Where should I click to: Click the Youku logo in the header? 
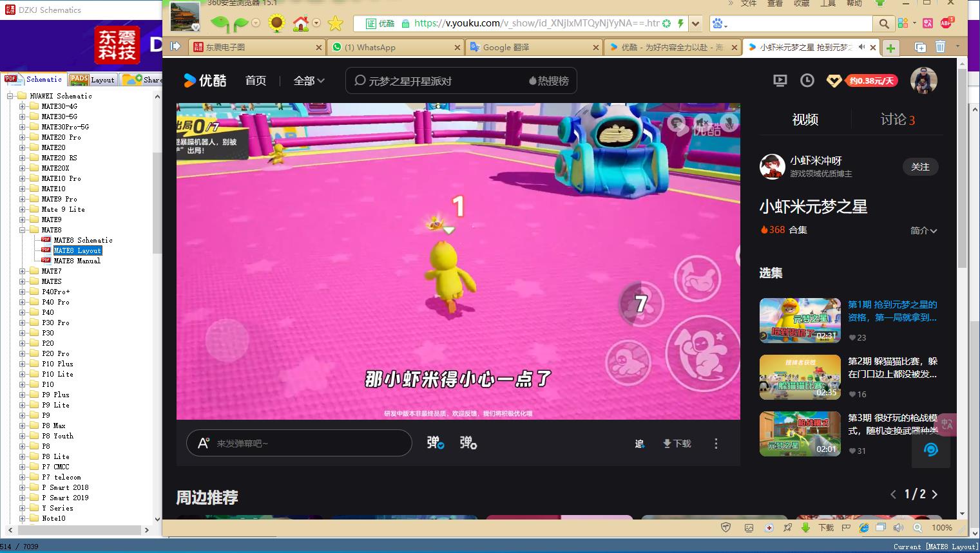(x=205, y=80)
